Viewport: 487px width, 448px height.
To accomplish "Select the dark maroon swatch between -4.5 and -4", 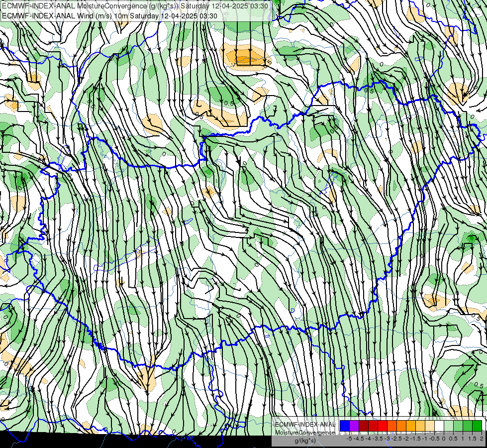I will point(364,426).
